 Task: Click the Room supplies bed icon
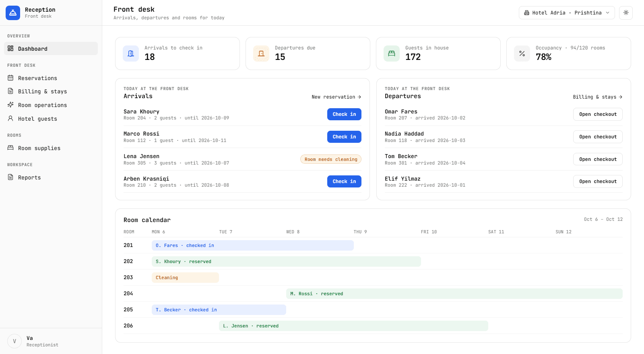coord(10,148)
